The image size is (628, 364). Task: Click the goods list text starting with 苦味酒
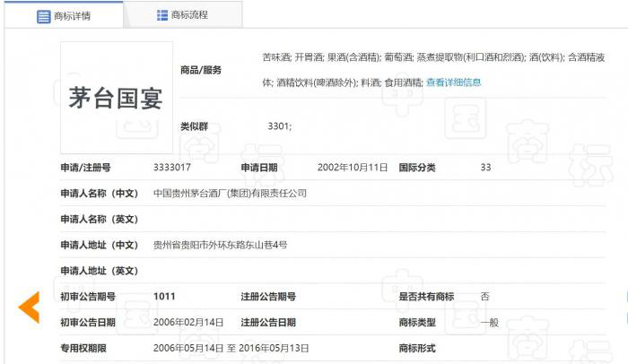433,70
